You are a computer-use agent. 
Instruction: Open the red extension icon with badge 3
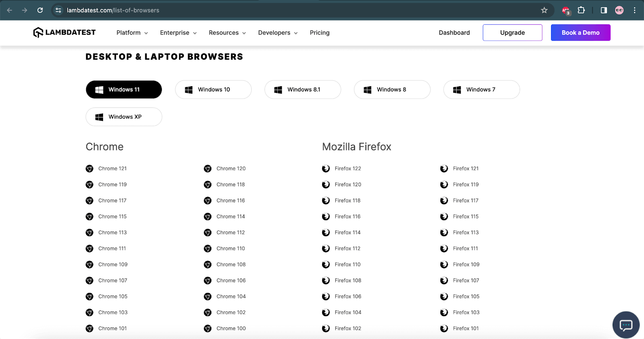pos(566,10)
